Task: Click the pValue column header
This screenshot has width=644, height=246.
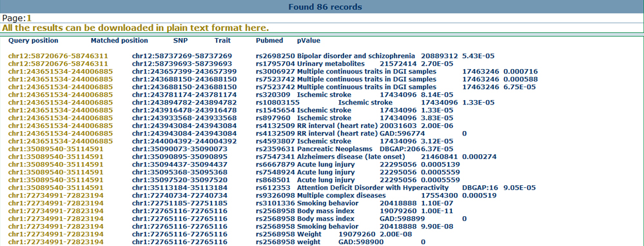Action: click(x=309, y=41)
